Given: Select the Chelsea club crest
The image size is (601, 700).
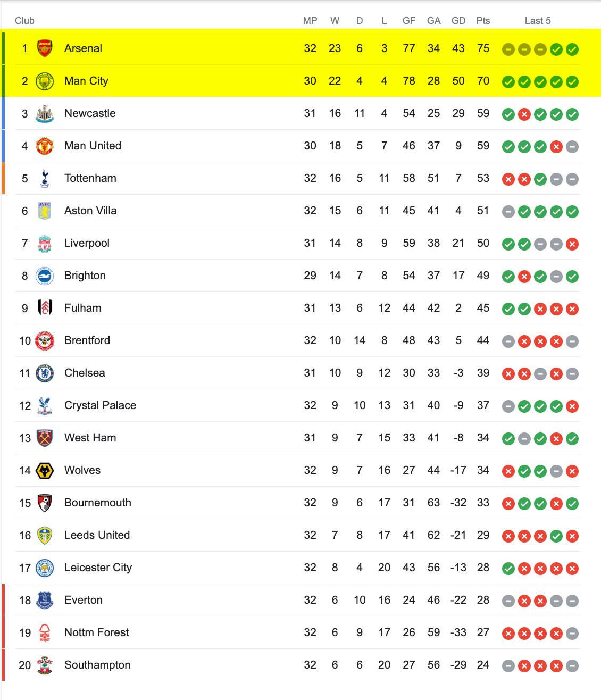Looking at the screenshot, I should (45, 373).
